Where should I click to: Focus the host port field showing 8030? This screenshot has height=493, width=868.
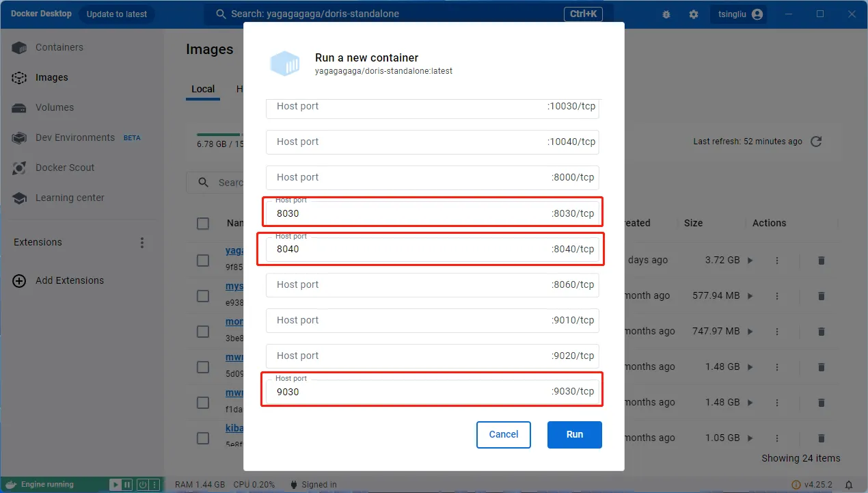click(432, 213)
